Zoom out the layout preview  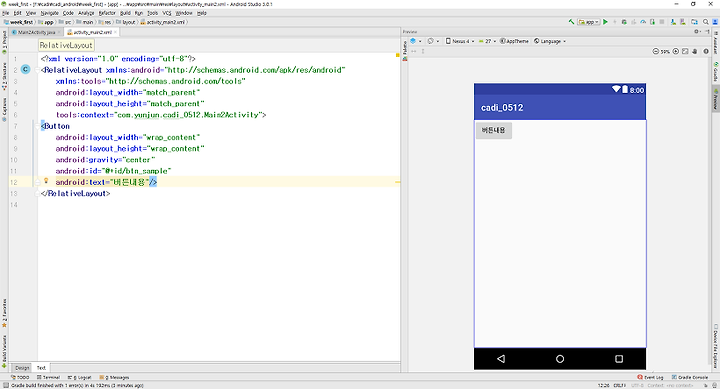[655, 51]
